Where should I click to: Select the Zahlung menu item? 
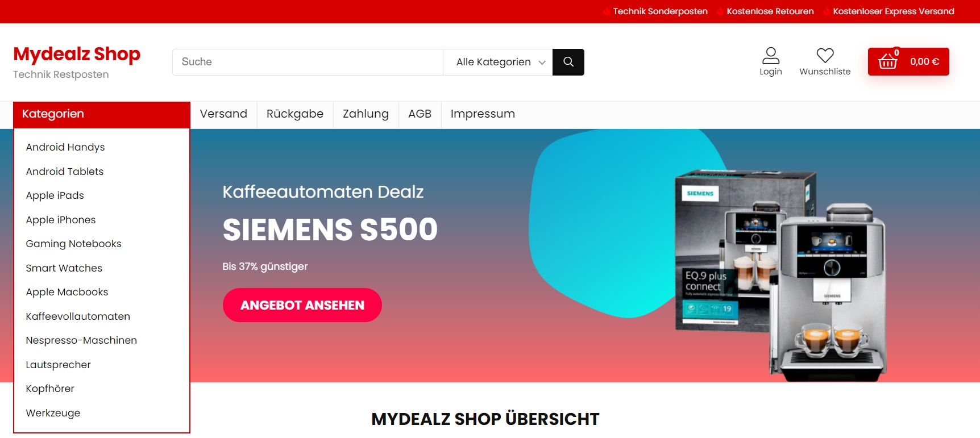366,114
